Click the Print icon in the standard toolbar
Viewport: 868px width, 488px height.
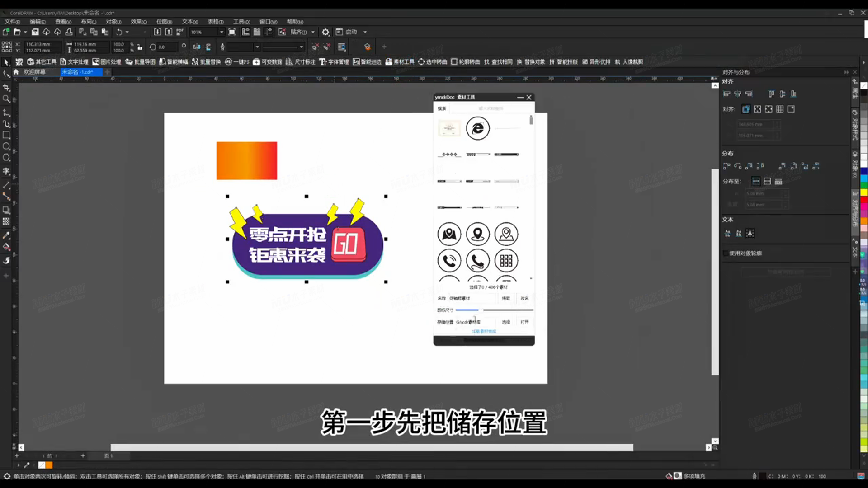coord(69,32)
